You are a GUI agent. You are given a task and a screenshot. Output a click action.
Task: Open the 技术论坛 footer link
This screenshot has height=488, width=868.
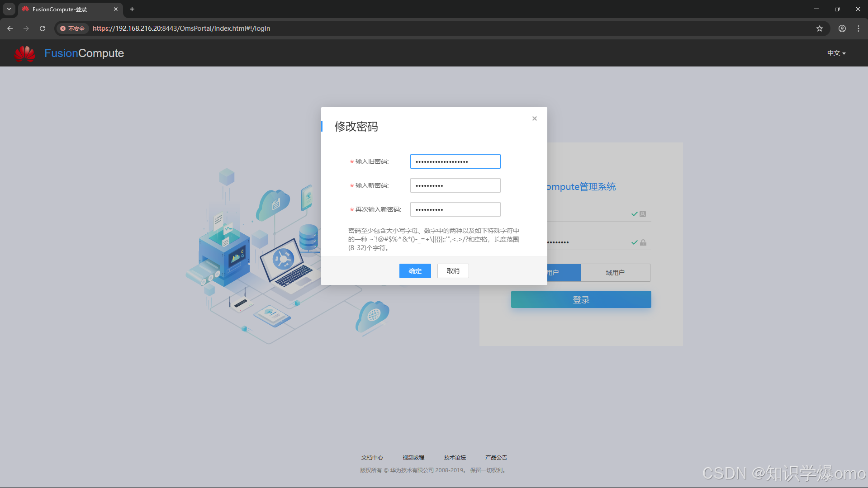(455, 458)
